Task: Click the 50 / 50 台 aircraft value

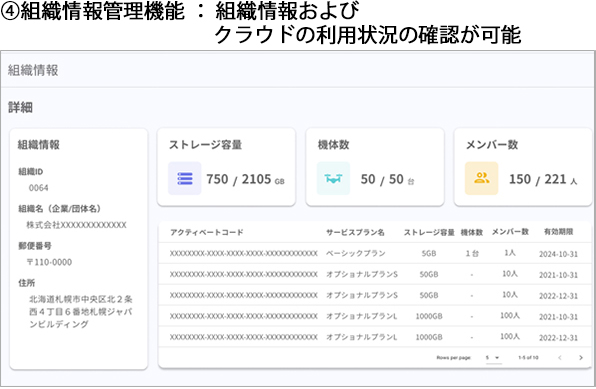Action: point(387,179)
